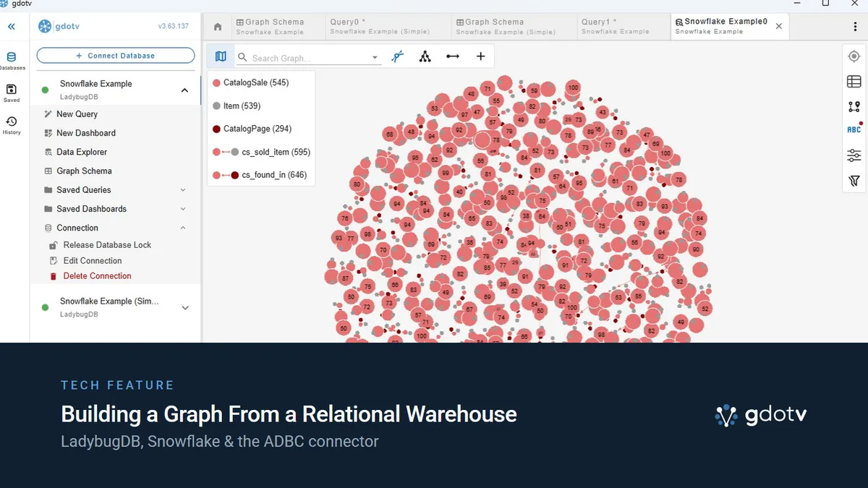The image size is (868, 488).
Task: Click the Edit Connection icon
Action: [x=54, y=261]
